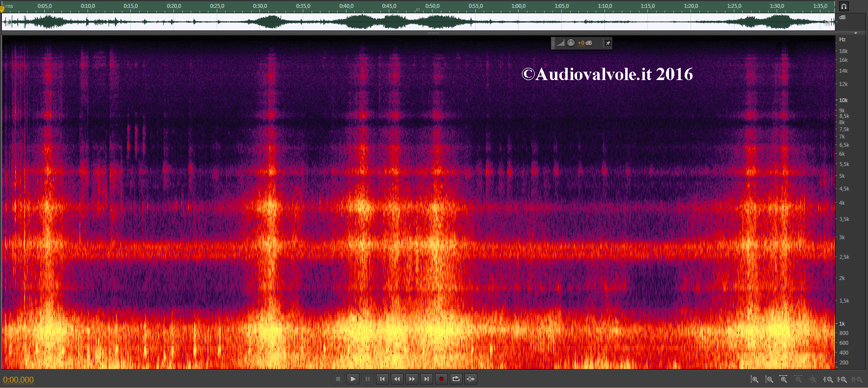
Task: Open the small dropdown arrow above Hz scale
Action: 856,33
